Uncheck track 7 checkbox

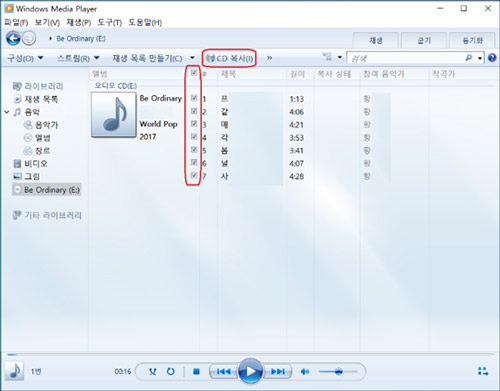coord(194,175)
